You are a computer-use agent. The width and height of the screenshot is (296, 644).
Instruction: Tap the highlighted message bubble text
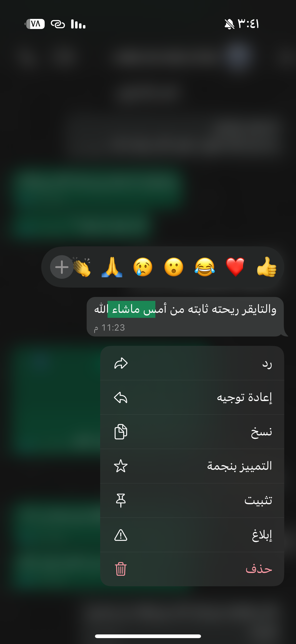185,309
